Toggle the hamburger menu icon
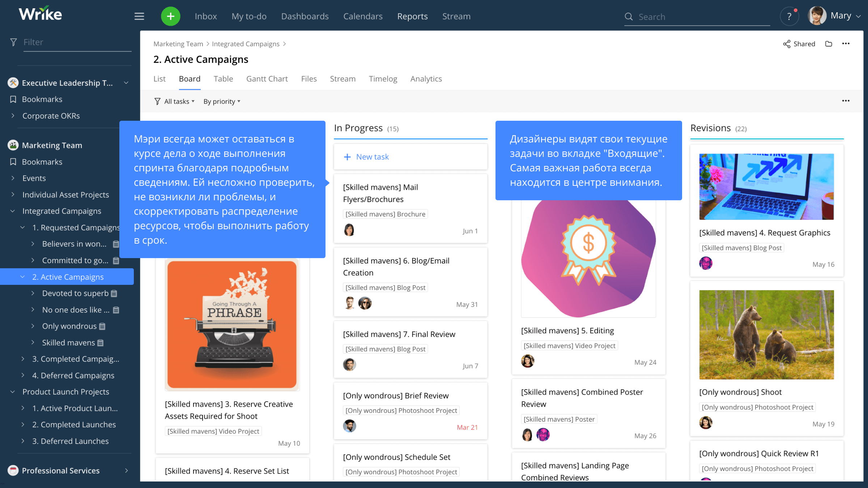 point(139,16)
